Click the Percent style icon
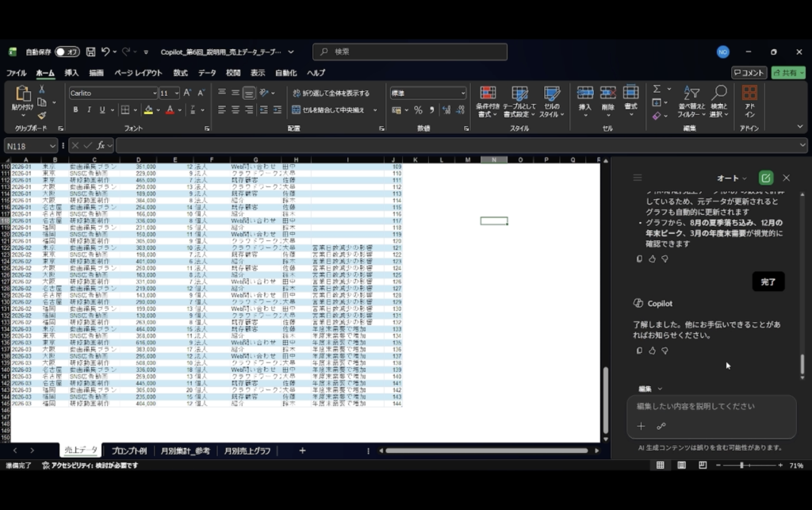 coord(418,109)
